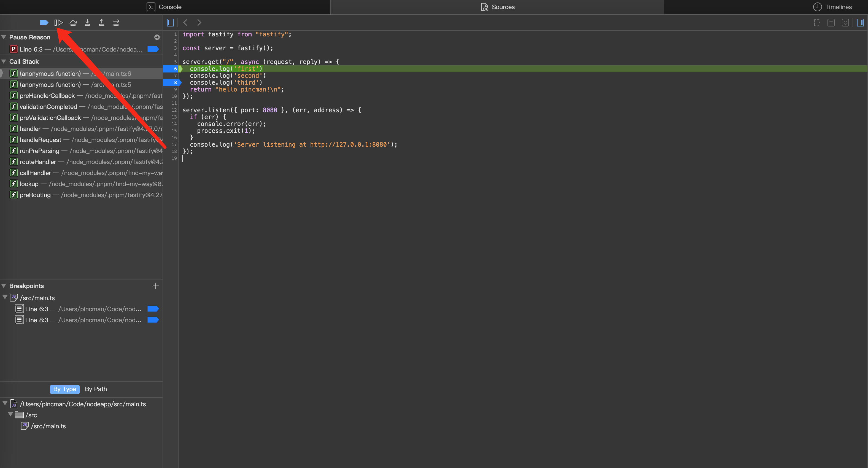The height and width of the screenshot is (468, 868).
Task: Switch to the Console tab
Action: click(x=165, y=7)
